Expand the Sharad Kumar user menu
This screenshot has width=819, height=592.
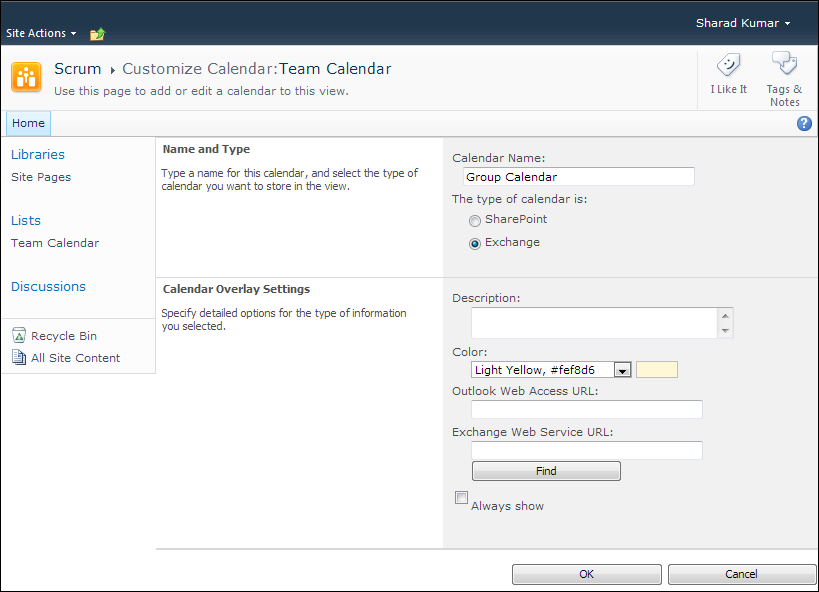pos(743,23)
